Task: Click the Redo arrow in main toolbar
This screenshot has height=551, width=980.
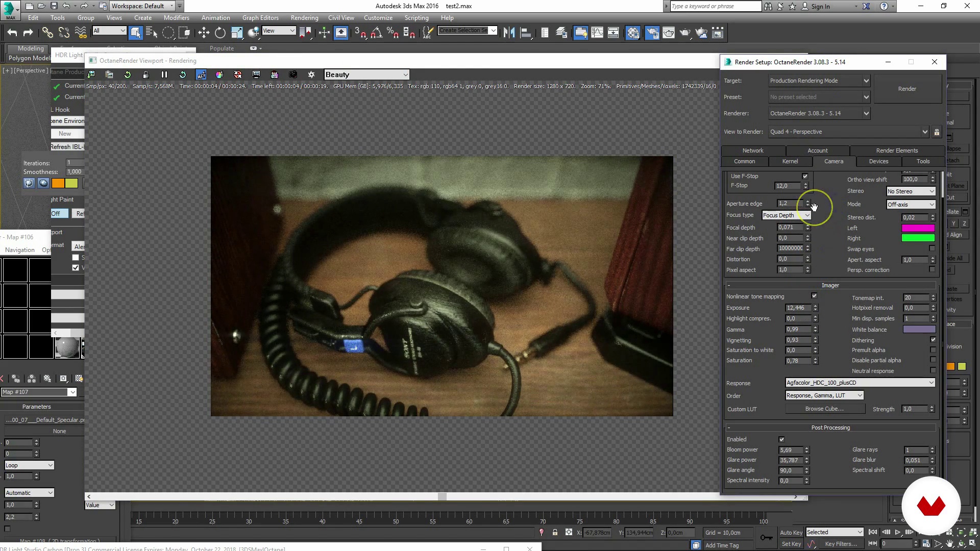Action: pyautogui.click(x=28, y=33)
